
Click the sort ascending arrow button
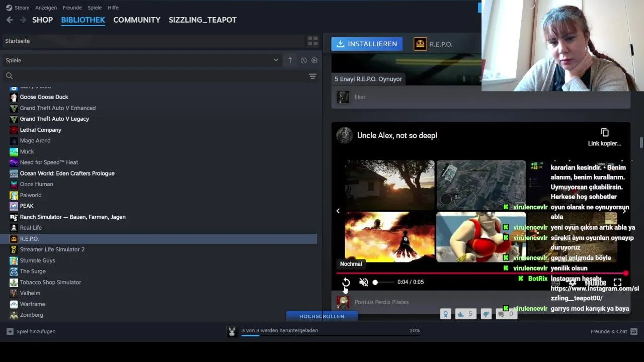pyautogui.click(x=290, y=60)
